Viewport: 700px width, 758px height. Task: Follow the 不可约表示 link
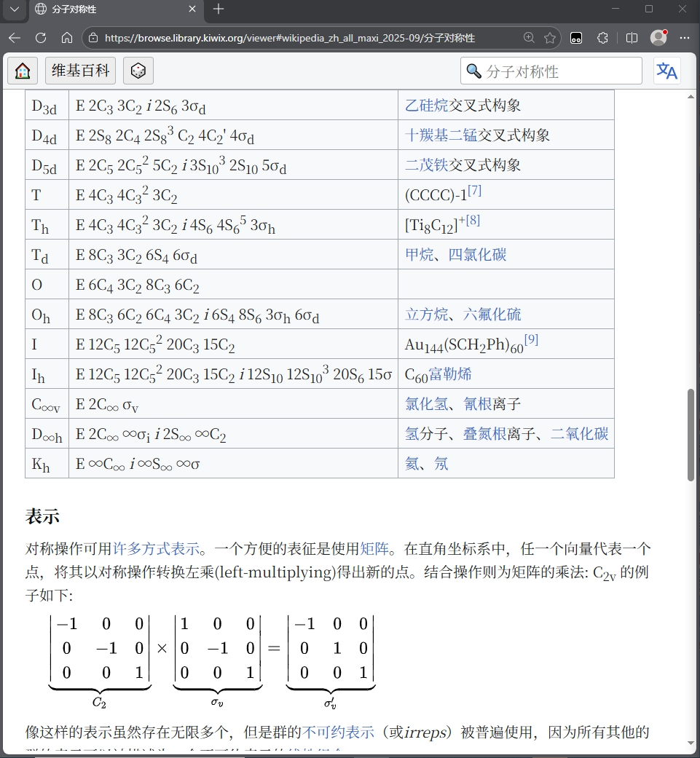tap(338, 732)
